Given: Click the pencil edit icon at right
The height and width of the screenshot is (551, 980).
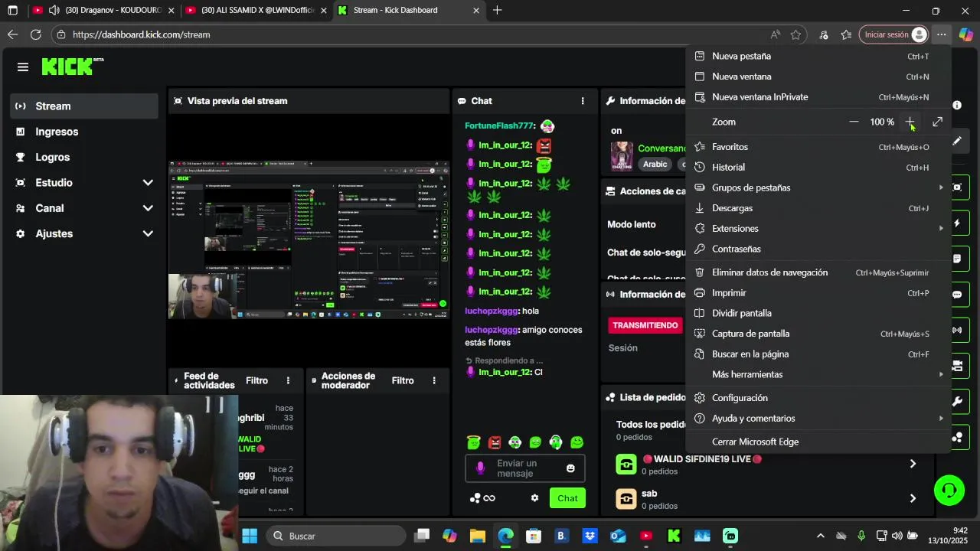Looking at the screenshot, I should point(957,141).
